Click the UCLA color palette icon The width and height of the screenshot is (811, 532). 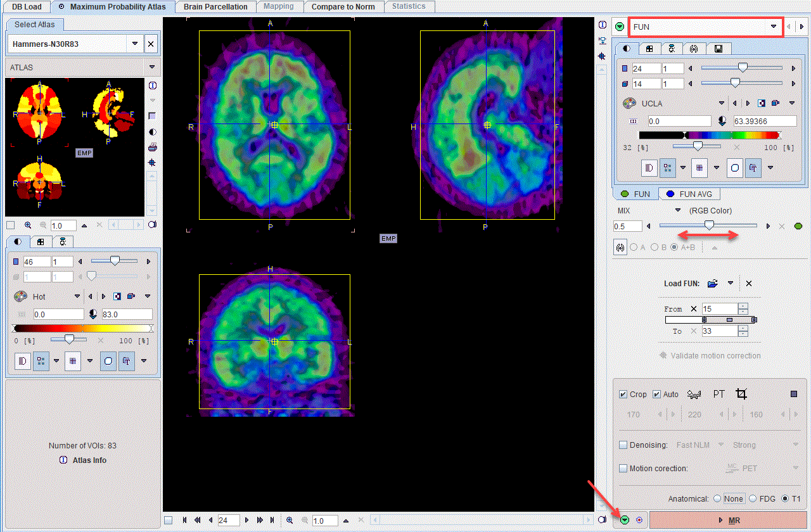[x=629, y=103]
